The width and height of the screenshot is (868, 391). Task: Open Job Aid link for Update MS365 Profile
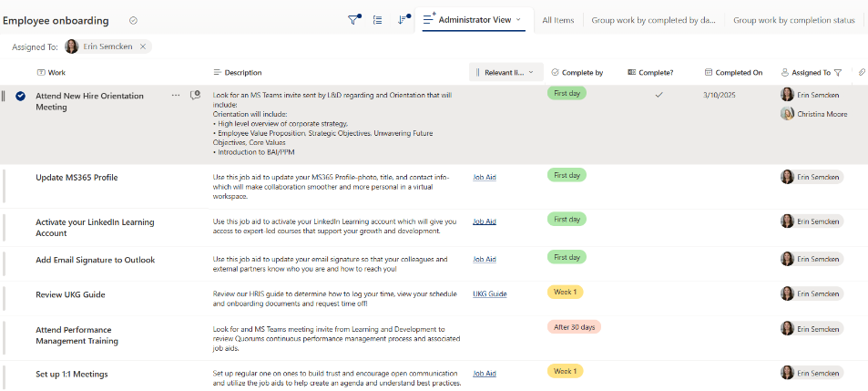pyautogui.click(x=484, y=177)
